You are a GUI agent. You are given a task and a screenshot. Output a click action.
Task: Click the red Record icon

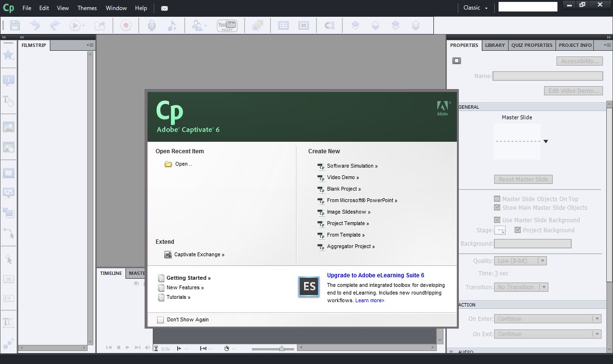(x=126, y=25)
